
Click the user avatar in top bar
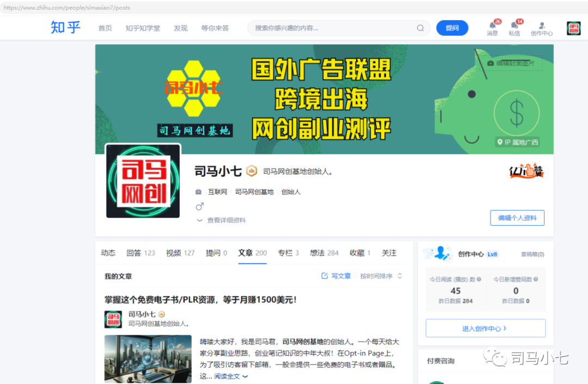[573, 28]
